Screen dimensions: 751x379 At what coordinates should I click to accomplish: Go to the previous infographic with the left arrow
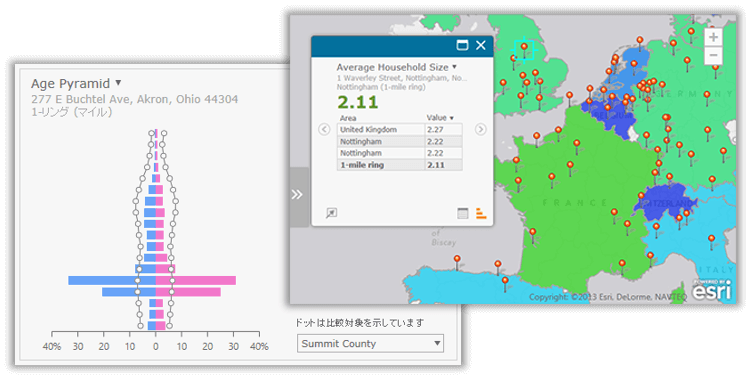click(324, 129)
